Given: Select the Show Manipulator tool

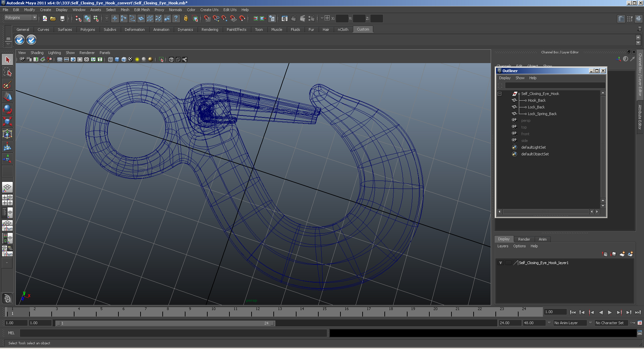Looking at the screenshot, I should [x=7, y=158].
